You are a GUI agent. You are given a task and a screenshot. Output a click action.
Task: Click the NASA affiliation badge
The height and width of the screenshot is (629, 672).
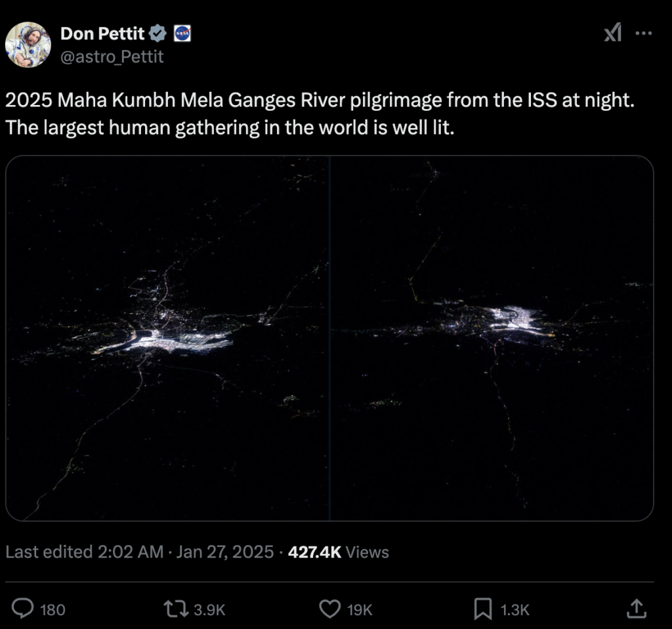click(182, 33)
